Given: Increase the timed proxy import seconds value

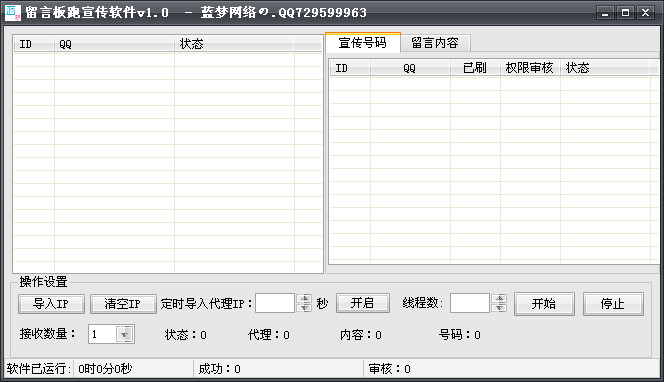Looking at the screenshot, I should [x=304, y=299].
